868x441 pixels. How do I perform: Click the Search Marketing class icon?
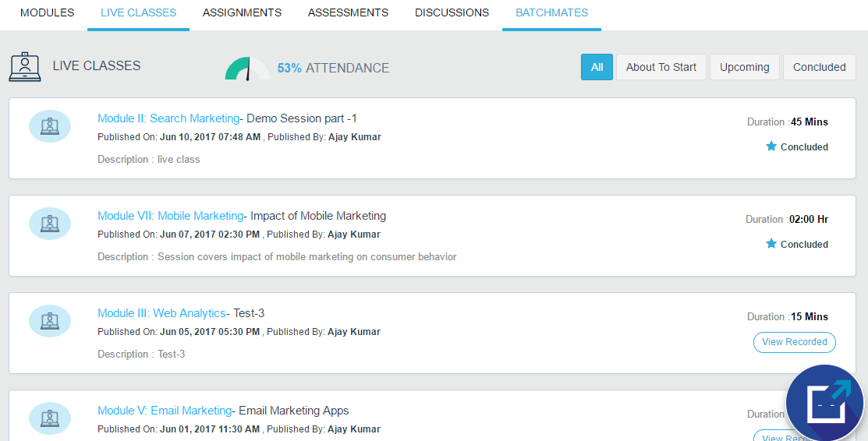[50, 126]
